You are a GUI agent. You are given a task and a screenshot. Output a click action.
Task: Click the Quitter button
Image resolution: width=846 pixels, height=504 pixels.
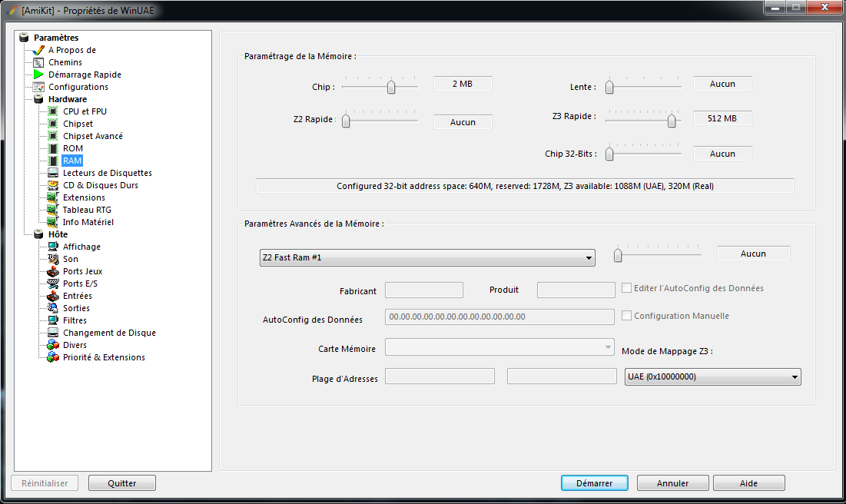point(122,483)
